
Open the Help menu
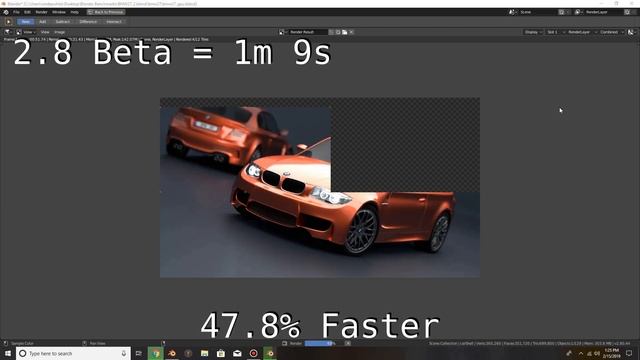tap(74, 12)
